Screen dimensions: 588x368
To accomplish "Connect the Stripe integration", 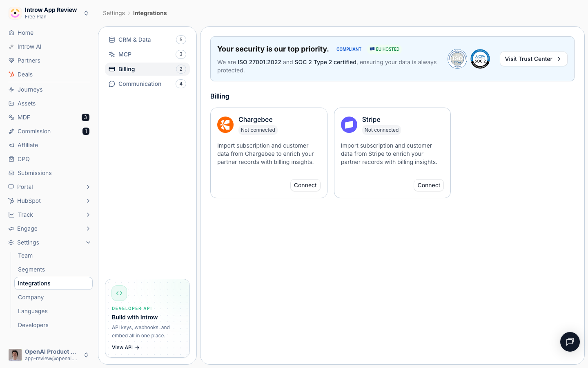I will (429, 185).
